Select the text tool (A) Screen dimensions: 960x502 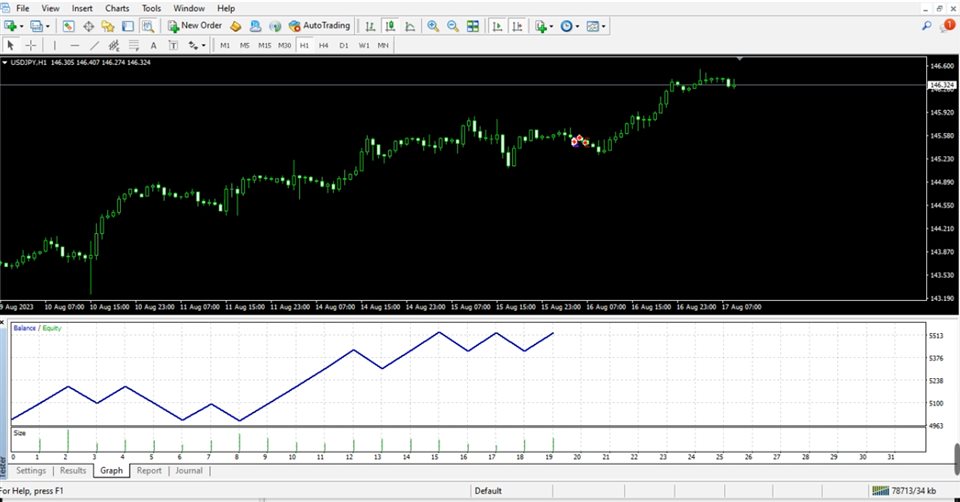pyautogui.click(x=154, y=45)
